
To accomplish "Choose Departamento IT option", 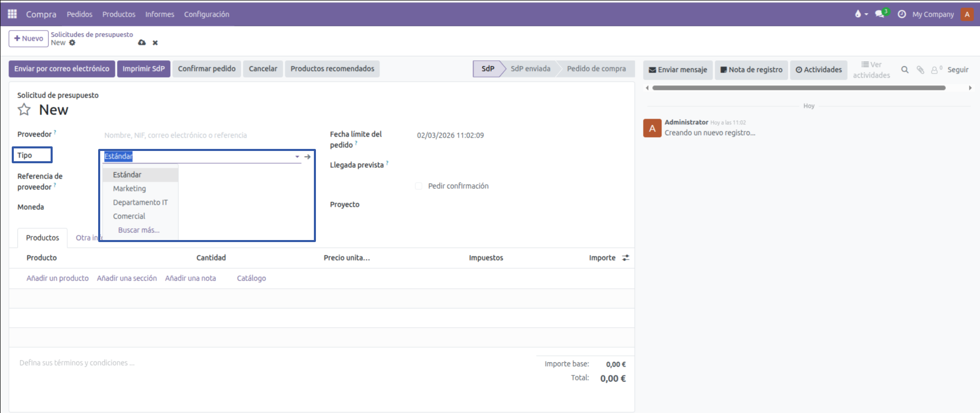I will coord(140,202).
